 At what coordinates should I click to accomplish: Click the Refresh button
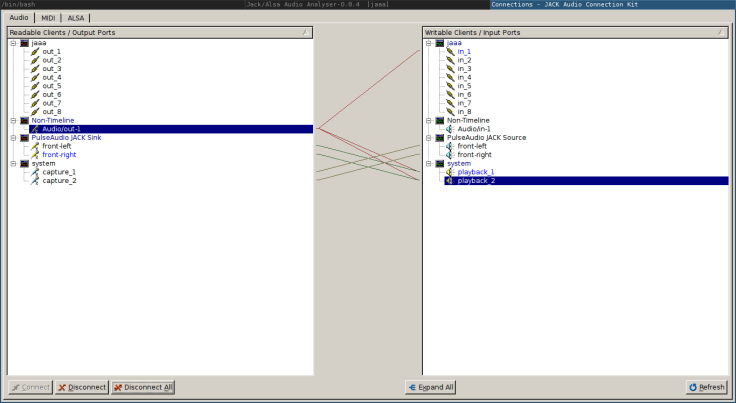pyautogui.click(x=707, y=387)
